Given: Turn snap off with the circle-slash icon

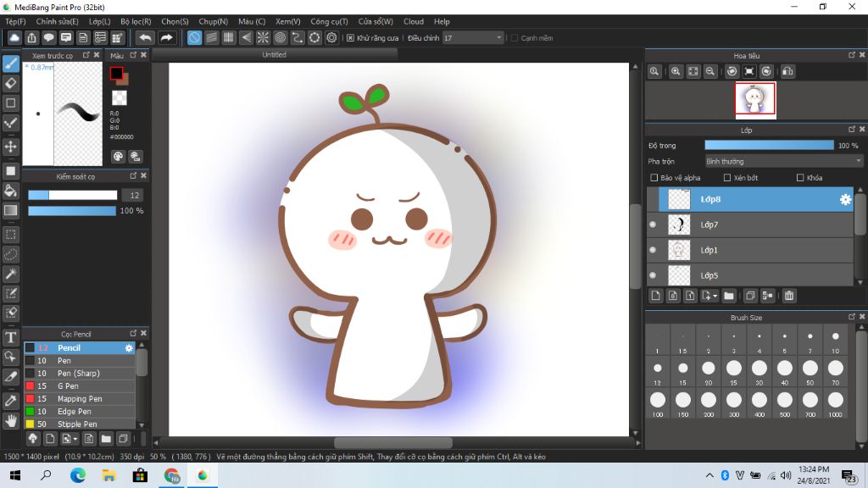Looking at the screenshot, I should pyautogui.click(x=194, y=37).
